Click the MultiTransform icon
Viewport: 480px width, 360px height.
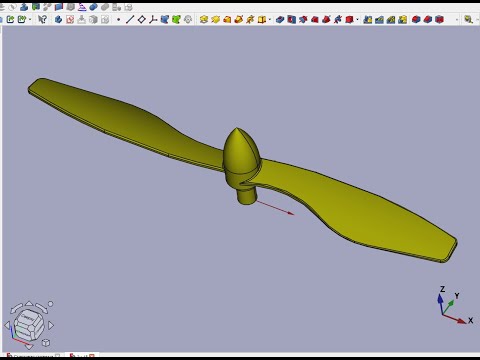(x=403, y=19)
